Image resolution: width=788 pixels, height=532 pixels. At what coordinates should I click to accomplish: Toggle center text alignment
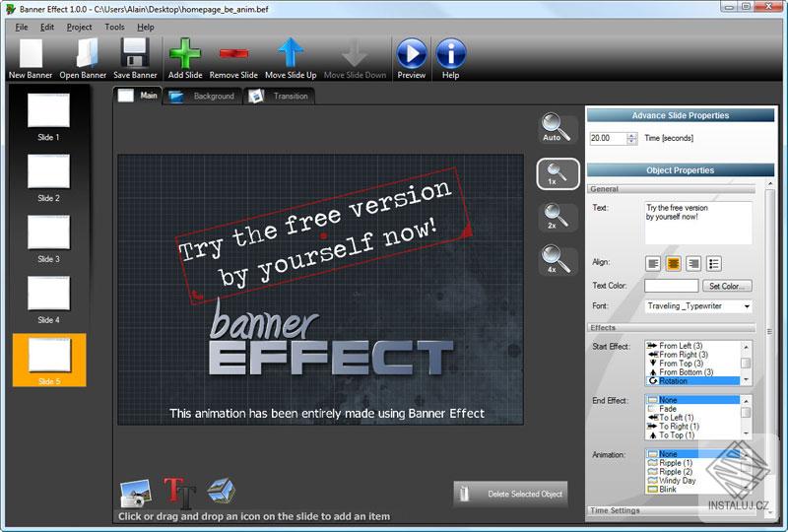[674, 263]
